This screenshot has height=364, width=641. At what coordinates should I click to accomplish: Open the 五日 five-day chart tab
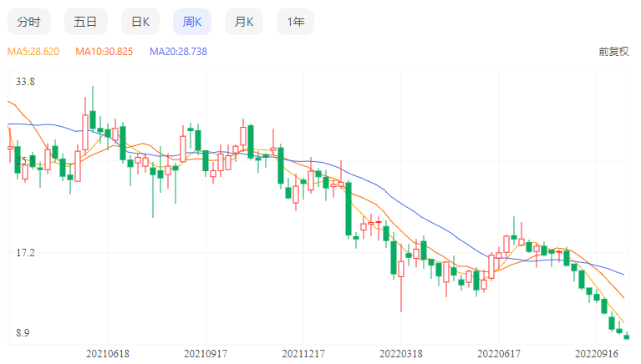point(85,22)
